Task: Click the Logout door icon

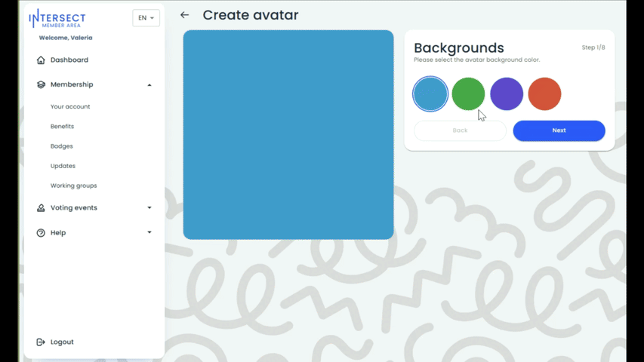Action: click(x=41, y=342)
